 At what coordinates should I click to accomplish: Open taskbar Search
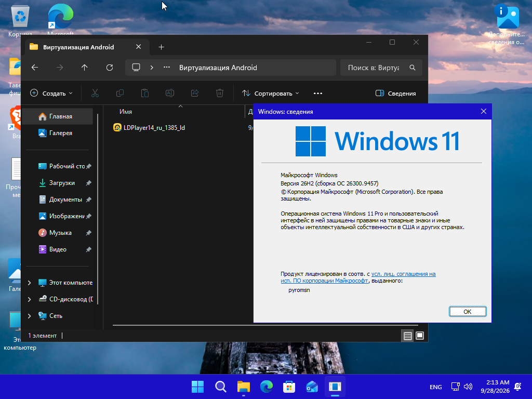(x=220, y=387)
